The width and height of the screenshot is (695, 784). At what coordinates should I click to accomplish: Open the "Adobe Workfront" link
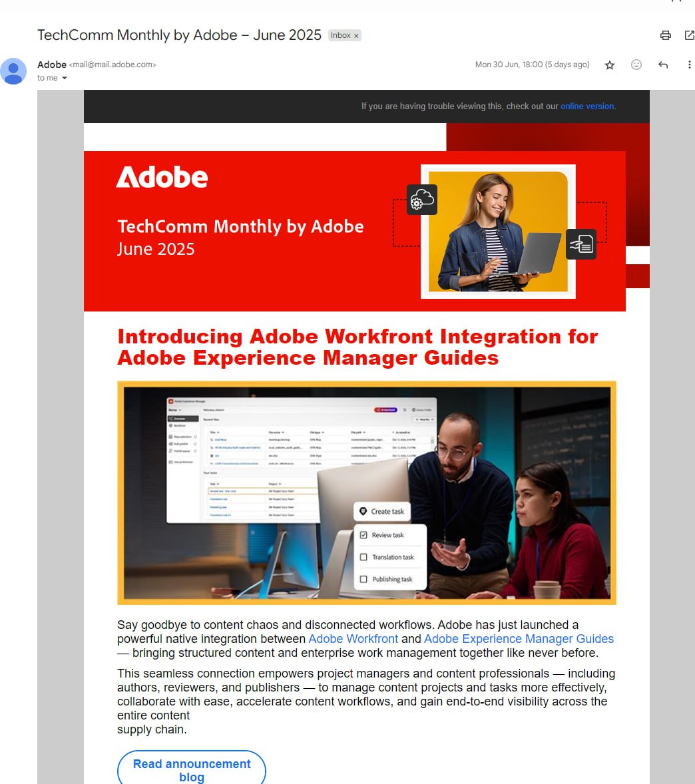[x=353, y=639]
